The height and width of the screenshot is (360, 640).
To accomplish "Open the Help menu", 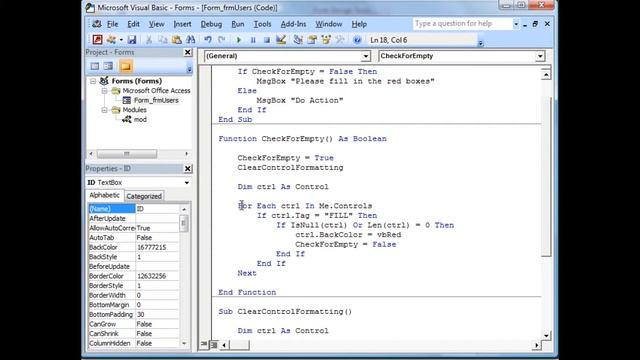I will click(359, 24).
